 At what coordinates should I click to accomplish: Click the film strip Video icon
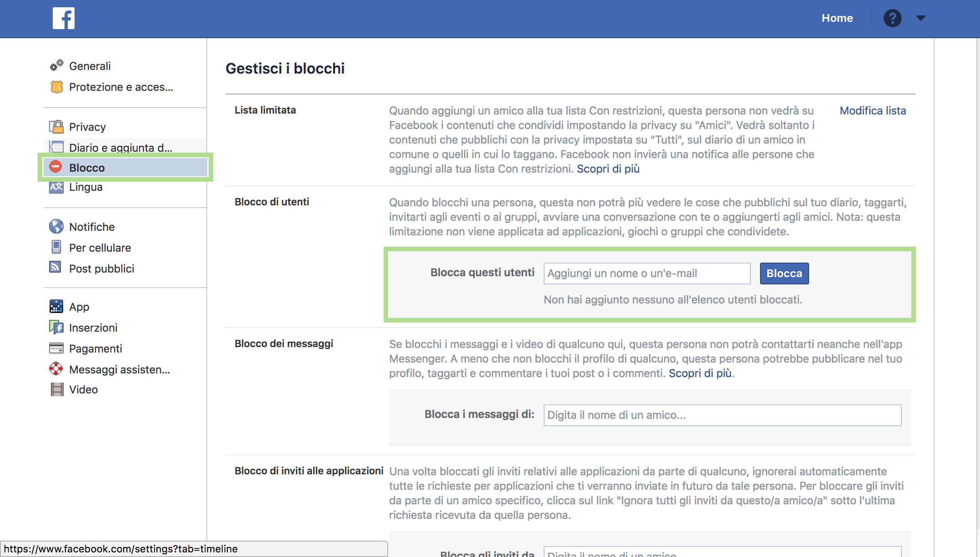coord(57,389)
